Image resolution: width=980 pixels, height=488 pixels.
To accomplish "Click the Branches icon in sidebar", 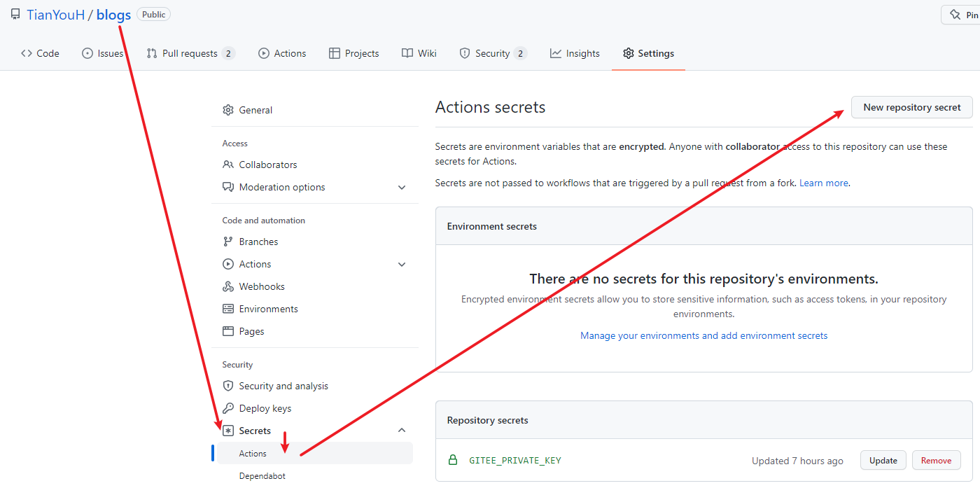I will pyautogui.click(x=228, y=242).
